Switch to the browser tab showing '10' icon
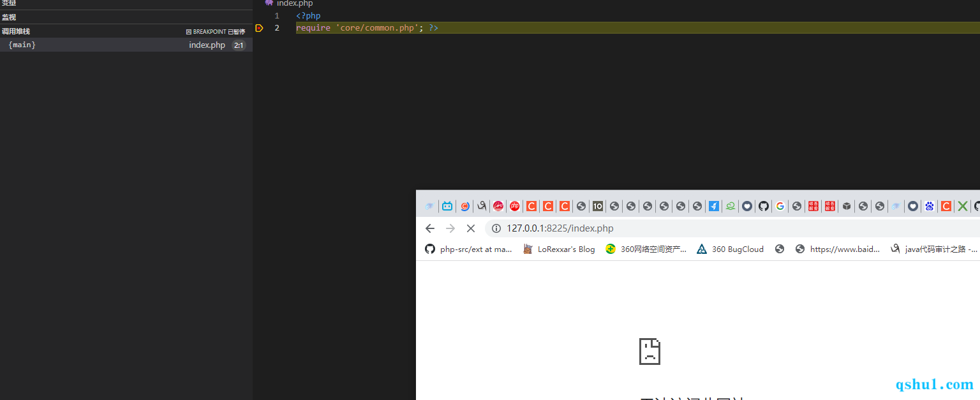This screenshot has height=400, width=980. 598,206
